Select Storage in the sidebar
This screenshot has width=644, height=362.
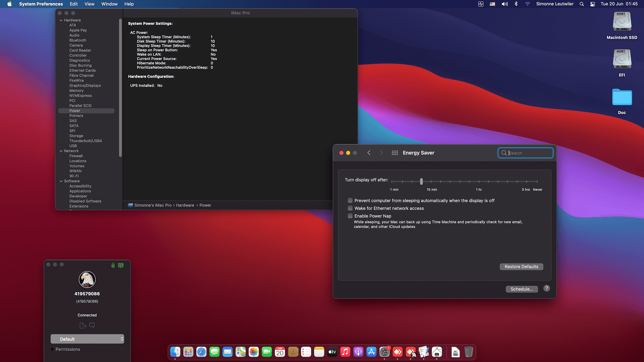point(76,136)
